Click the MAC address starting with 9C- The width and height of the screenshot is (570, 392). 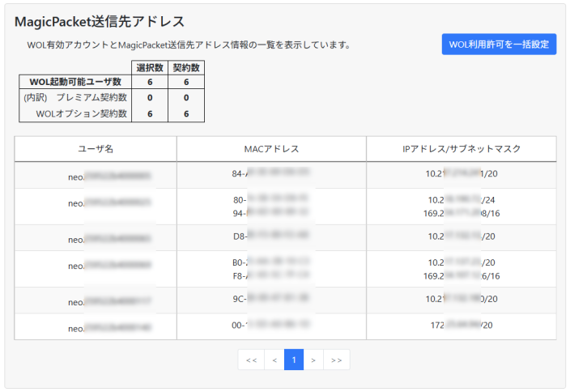271,298
